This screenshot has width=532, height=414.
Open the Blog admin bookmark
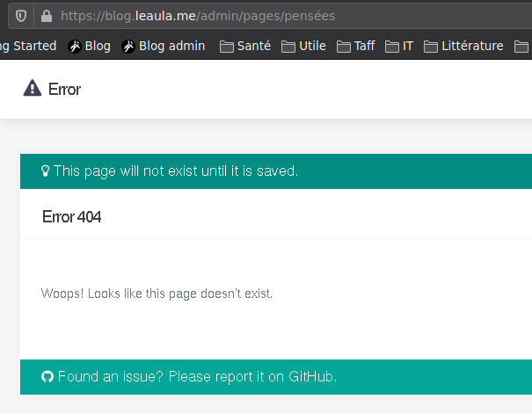coord(164,46)
